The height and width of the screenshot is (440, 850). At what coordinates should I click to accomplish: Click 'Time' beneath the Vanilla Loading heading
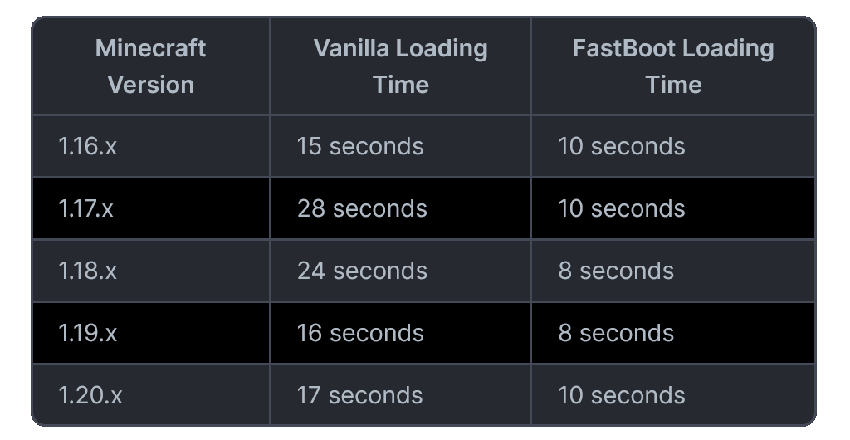[400, 85]
